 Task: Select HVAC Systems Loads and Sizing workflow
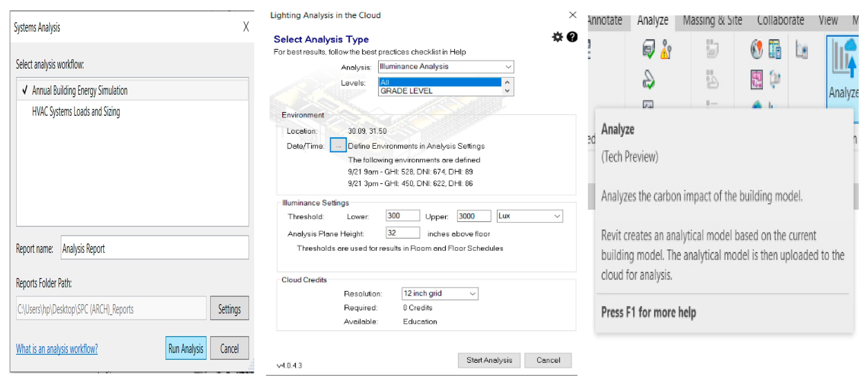pos(76,111)
